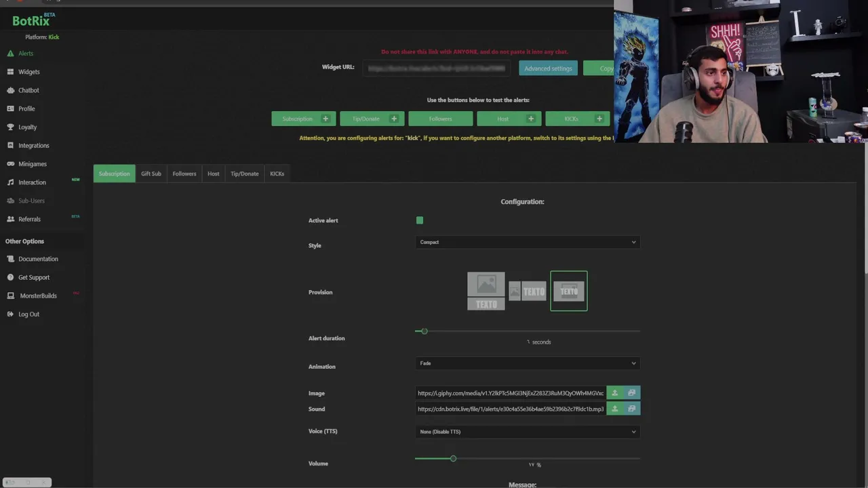
Task: Test the Followers alert button
Action: (x=441, y=119)
